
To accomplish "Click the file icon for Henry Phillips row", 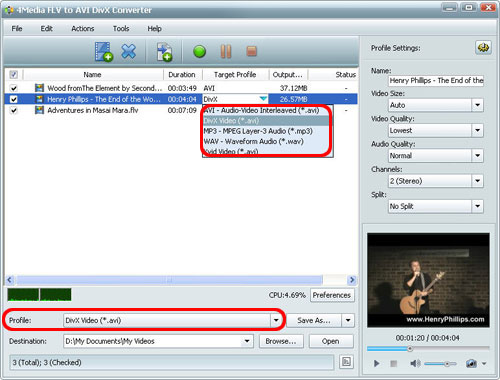I will tap(39, 99).
